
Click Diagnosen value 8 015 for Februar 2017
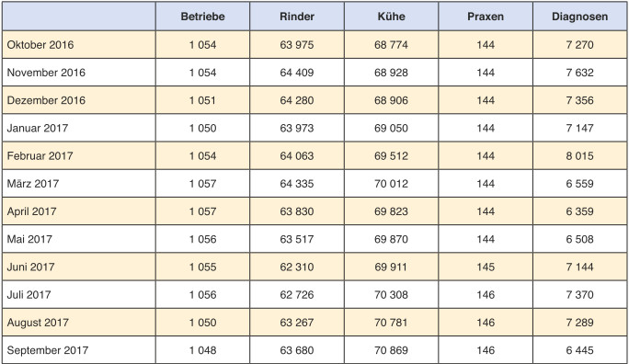pos(579,155)
